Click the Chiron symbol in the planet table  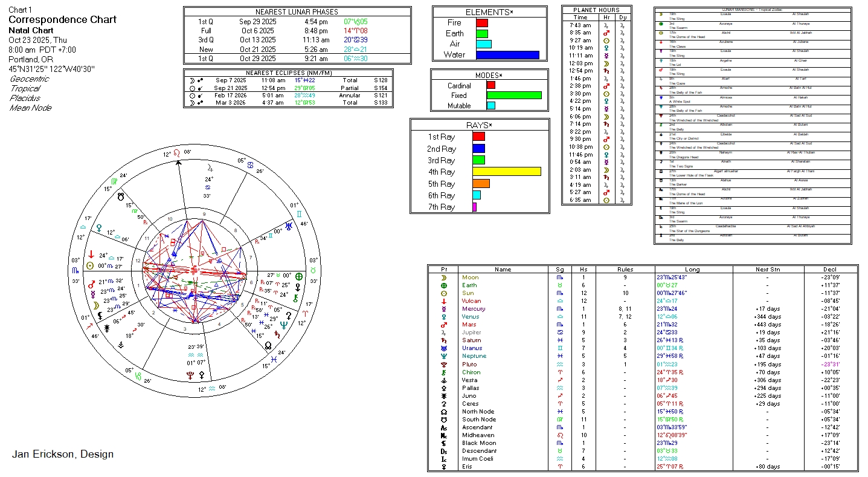(x=443, y=372)
